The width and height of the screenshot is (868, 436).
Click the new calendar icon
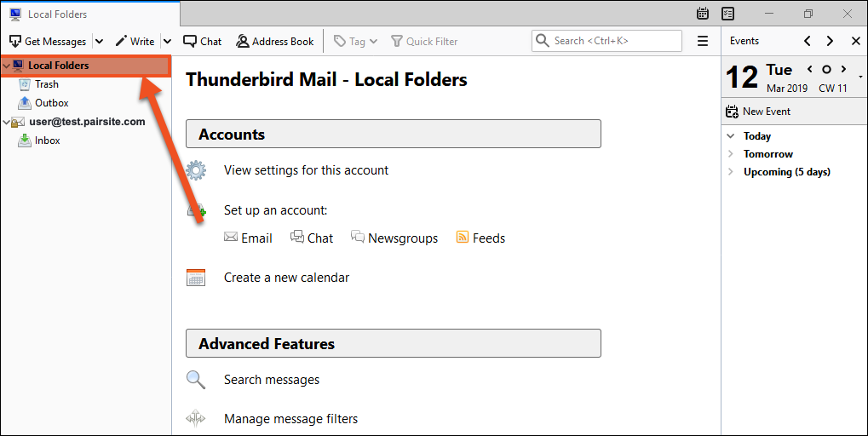pos(196,278)
